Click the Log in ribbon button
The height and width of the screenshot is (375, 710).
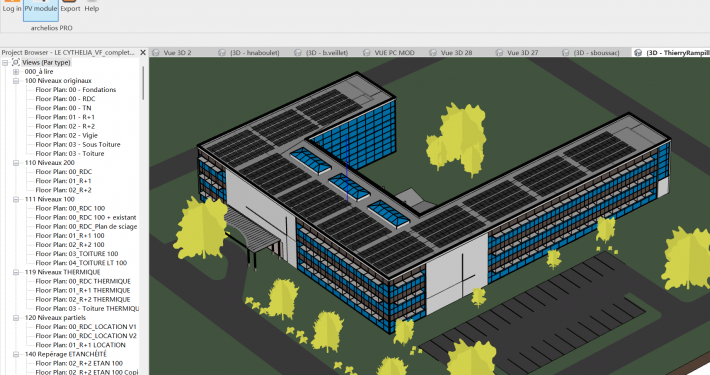click(12, 9)
